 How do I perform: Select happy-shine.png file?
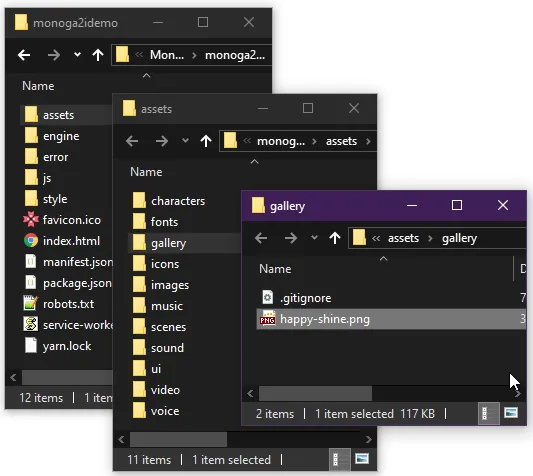391,319
